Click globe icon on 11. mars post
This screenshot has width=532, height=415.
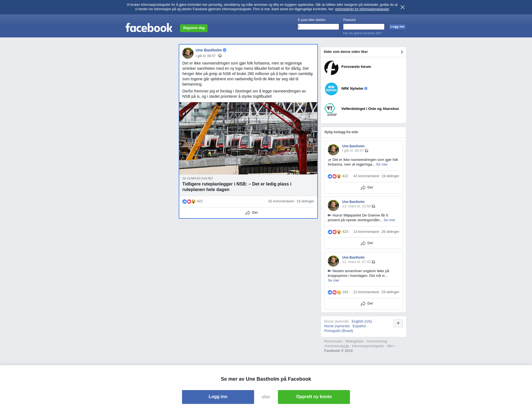point(374,262)
